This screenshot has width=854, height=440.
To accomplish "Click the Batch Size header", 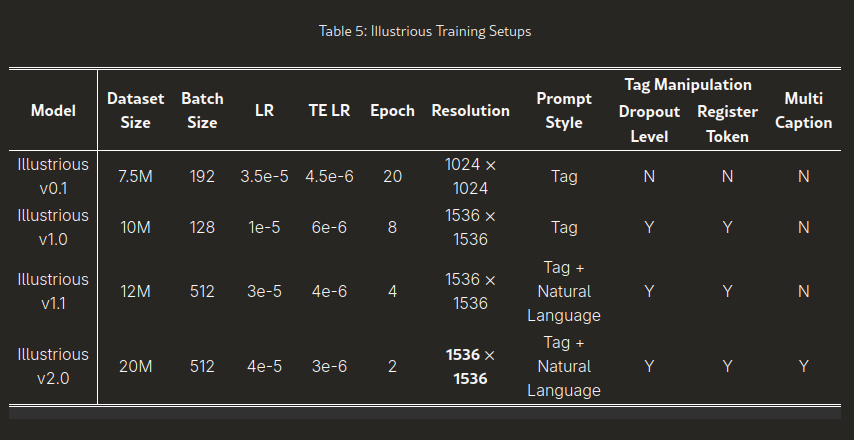I will (x=202, y=111).
